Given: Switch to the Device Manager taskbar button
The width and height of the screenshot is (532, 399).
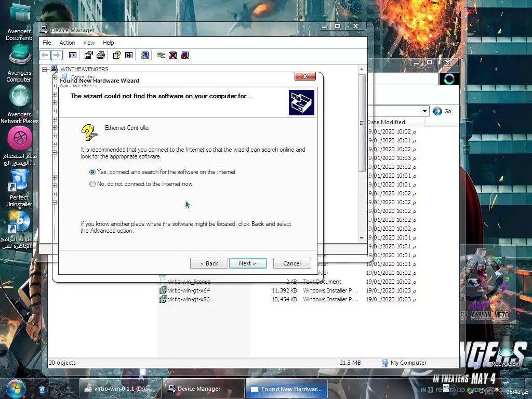Looking at the screenshot, I should (203, 389).
